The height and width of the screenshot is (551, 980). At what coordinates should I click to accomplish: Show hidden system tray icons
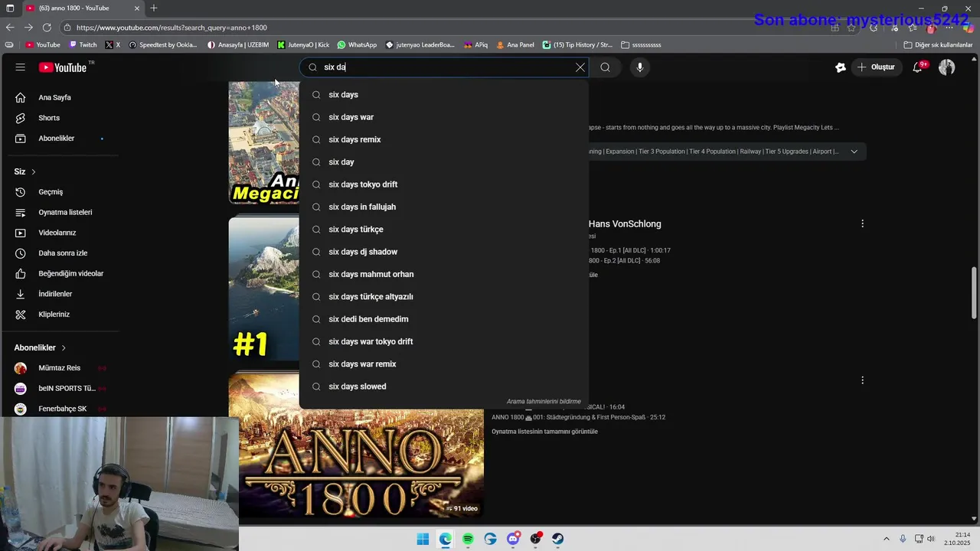(x=887, y=539)
